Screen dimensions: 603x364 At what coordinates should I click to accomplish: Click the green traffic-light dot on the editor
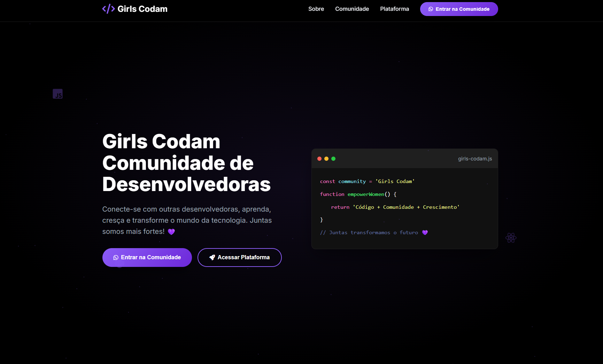click(333, 159)
